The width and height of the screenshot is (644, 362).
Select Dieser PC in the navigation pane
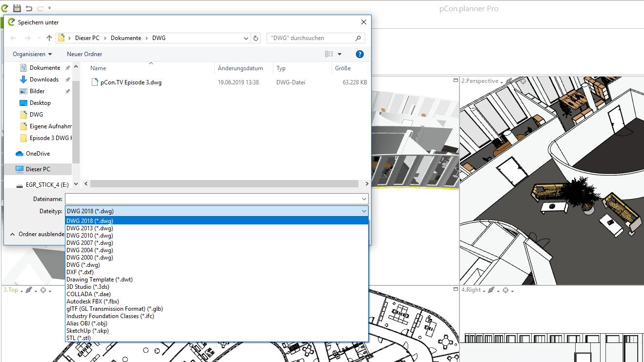[38, 169]
